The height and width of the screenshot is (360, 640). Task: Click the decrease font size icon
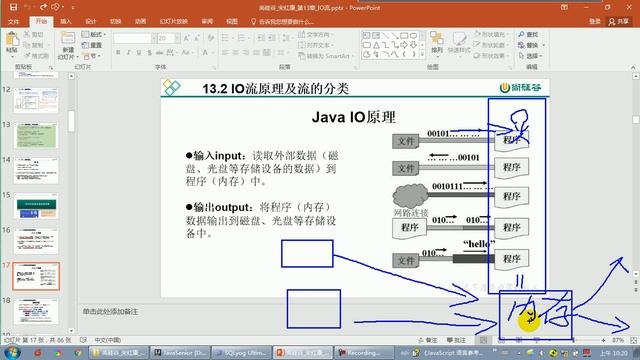[x=197, y=38]
